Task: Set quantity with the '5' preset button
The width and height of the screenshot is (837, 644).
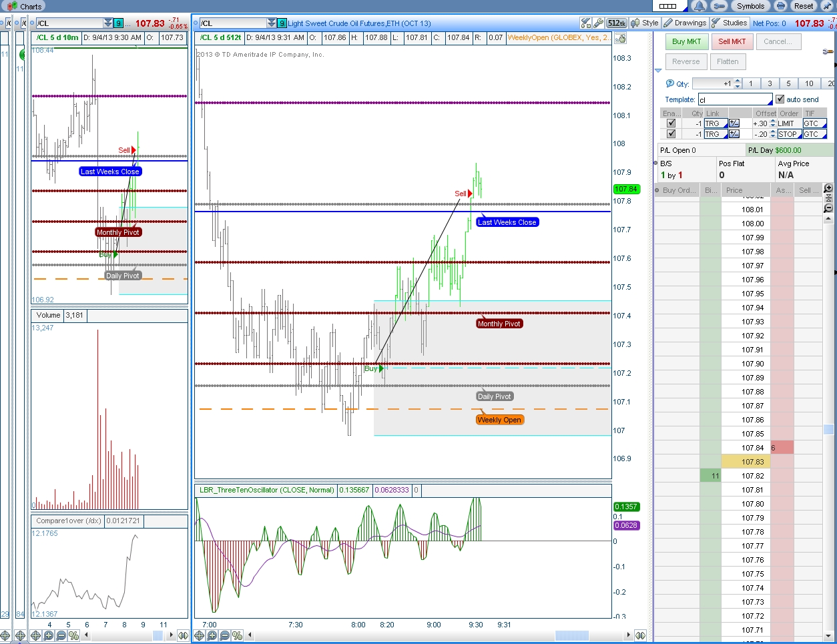Action: coord(788,83)
